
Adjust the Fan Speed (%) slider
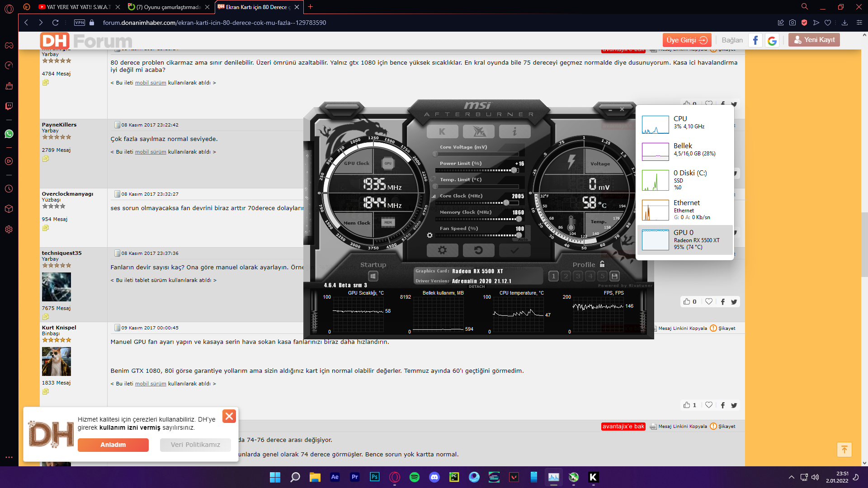pyautogui.click(x=477, y=235)
